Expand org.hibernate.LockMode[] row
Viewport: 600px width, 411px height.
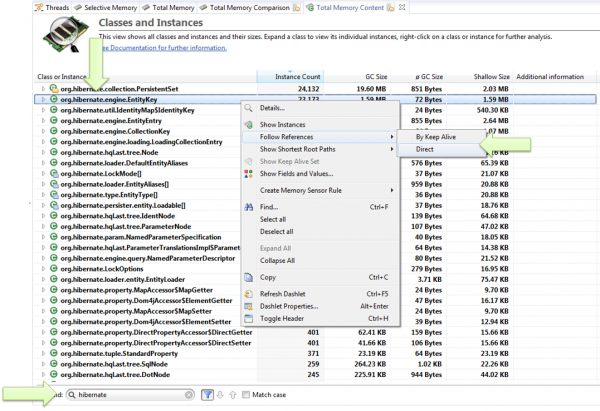point(43,174)
